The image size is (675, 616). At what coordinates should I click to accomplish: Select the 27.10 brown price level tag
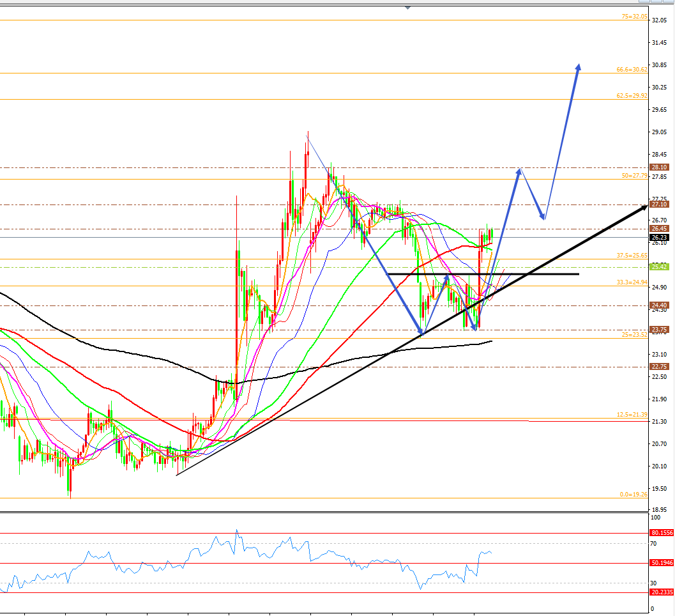(x=659, y=204)
